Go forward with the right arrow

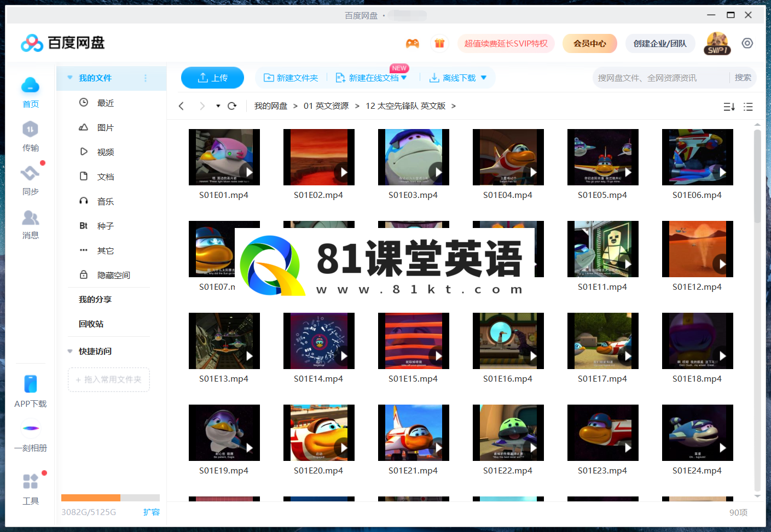[x=202, y=106]
